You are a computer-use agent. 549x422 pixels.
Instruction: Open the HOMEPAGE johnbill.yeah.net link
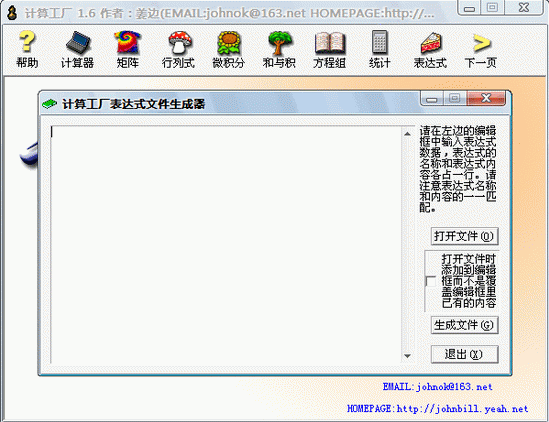tap(438, 409)
